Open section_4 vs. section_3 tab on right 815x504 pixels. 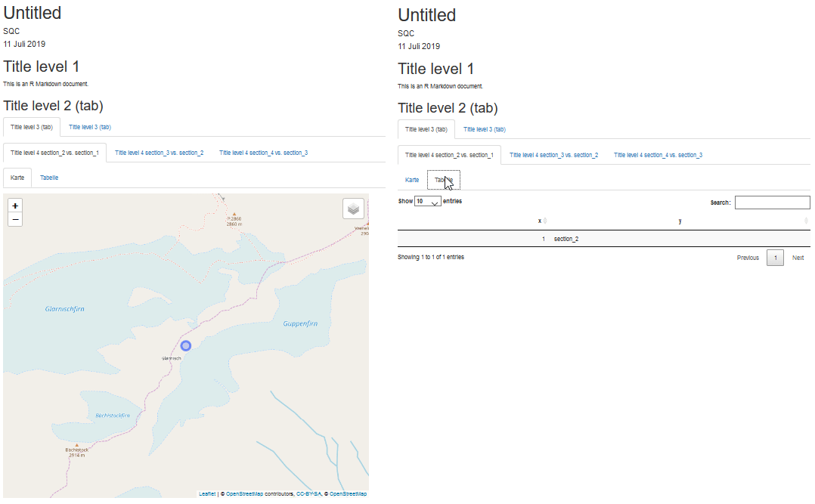click(x=658, y=155)
